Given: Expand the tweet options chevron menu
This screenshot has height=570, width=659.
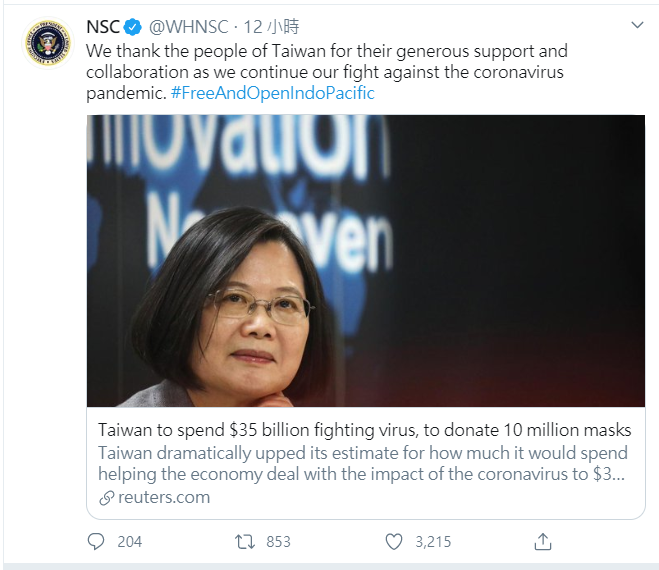Looking at the screenshot, I should 637,25.
